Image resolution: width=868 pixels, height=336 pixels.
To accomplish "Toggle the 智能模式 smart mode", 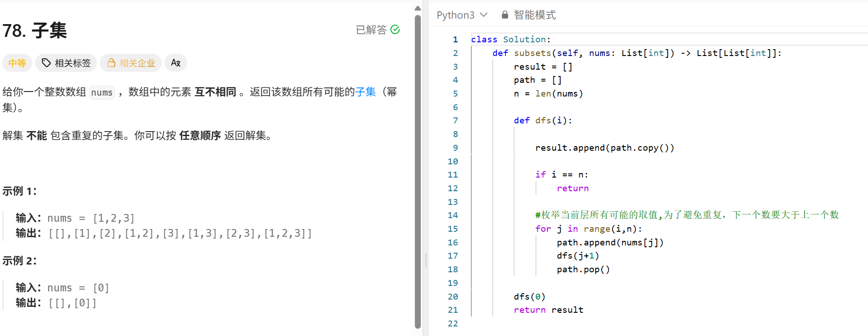I will click(x=529, y=15).
